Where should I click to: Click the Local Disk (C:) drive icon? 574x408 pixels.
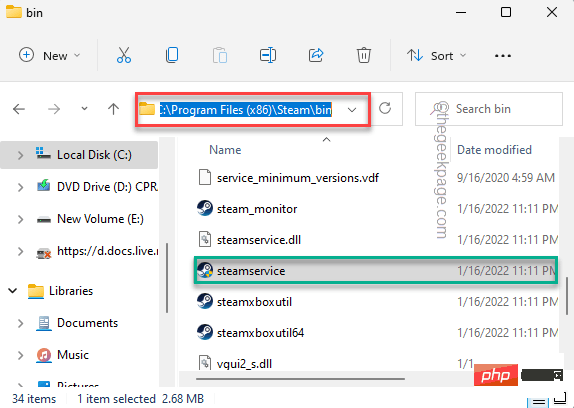coord(44,154)
